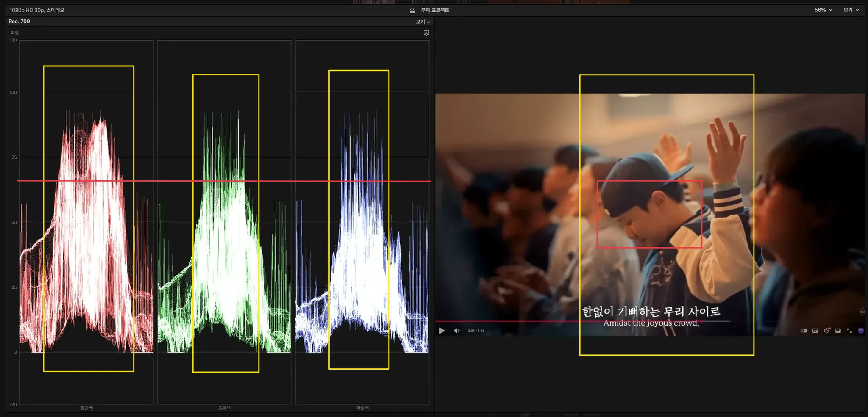Viewport: 868px width, 417px height.
Task: Open the scope settings icon above waveform
Action: [x=426, y=33]
